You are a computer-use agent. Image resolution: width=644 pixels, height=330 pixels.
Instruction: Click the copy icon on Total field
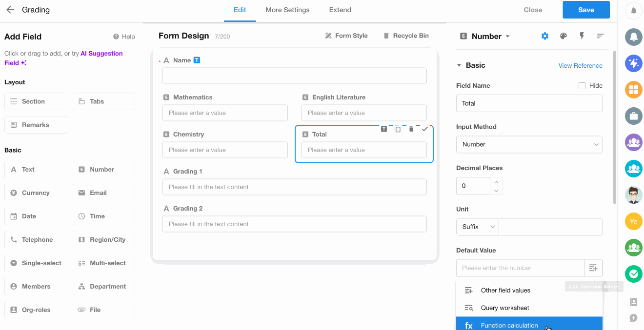398,129
